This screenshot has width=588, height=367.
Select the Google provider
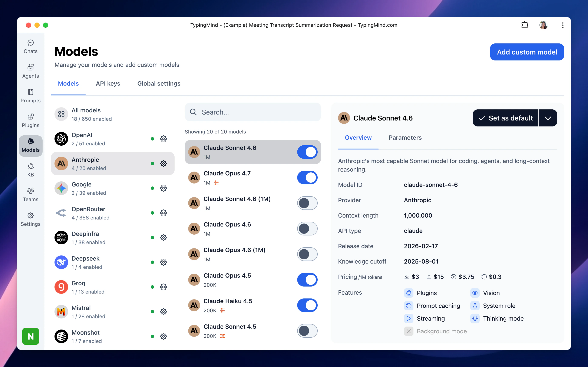(113, 188)
